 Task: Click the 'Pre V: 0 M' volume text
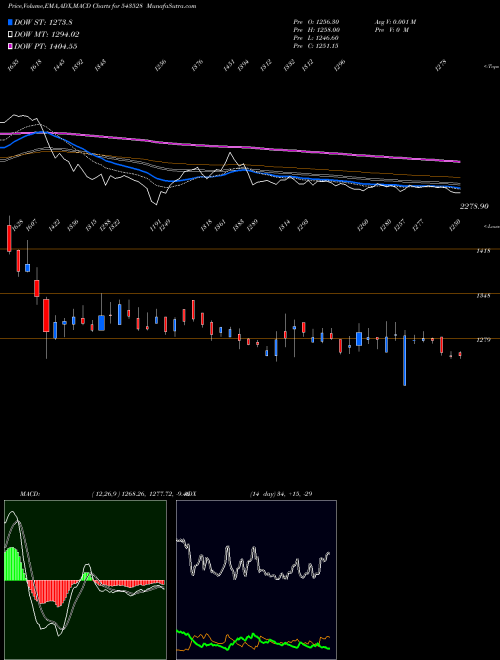point(391,30)
